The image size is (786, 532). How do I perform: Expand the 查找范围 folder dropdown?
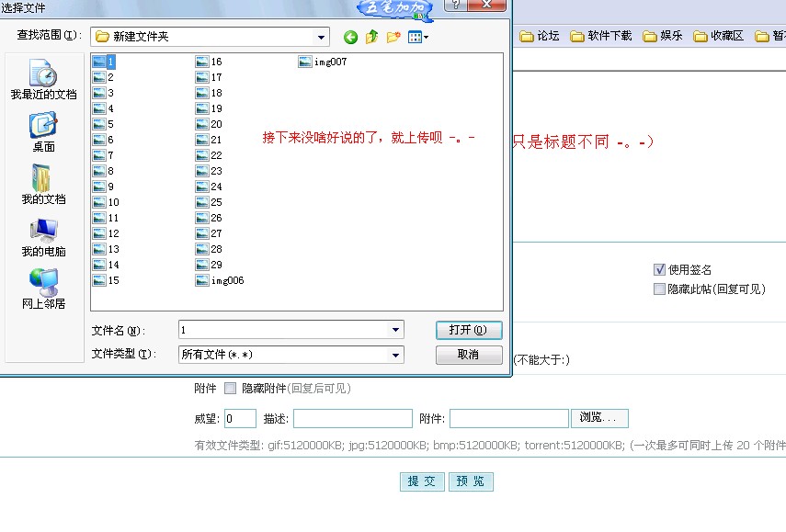point(322,38)
